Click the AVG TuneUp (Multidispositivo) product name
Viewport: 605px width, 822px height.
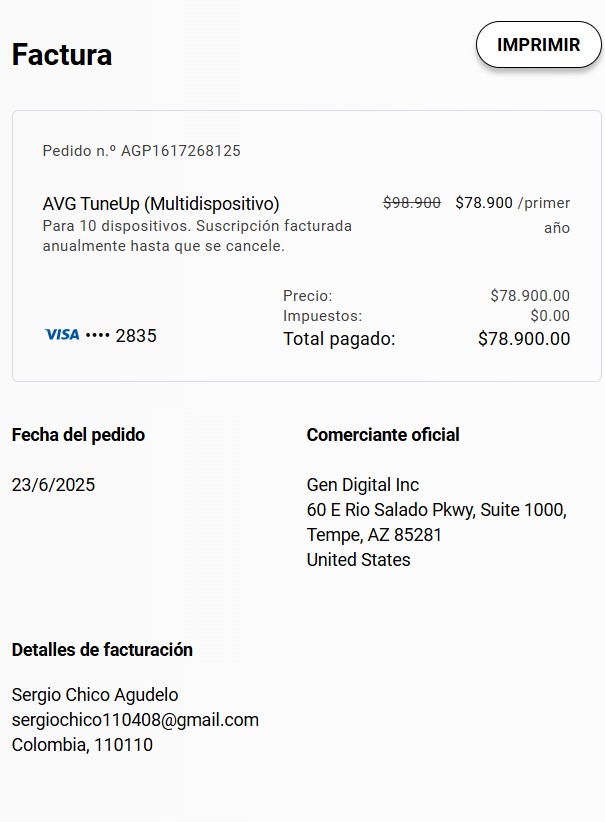pyautogui.click(x=161, y=203)
